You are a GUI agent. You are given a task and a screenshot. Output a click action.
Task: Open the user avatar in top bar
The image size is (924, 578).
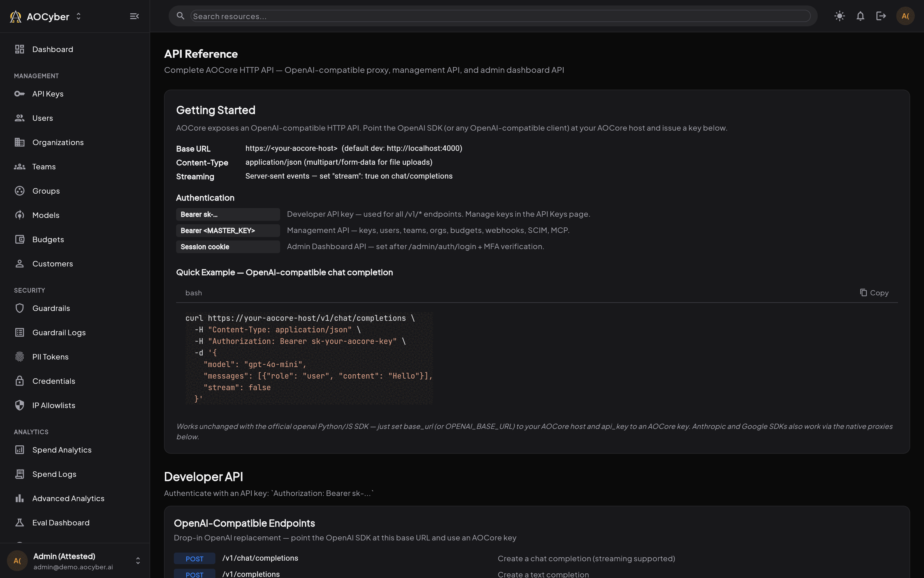click(x=905, y=16)
